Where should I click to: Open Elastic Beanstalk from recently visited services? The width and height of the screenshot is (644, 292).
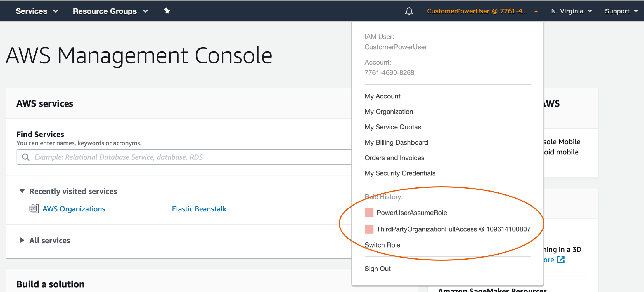pos(199,209)
